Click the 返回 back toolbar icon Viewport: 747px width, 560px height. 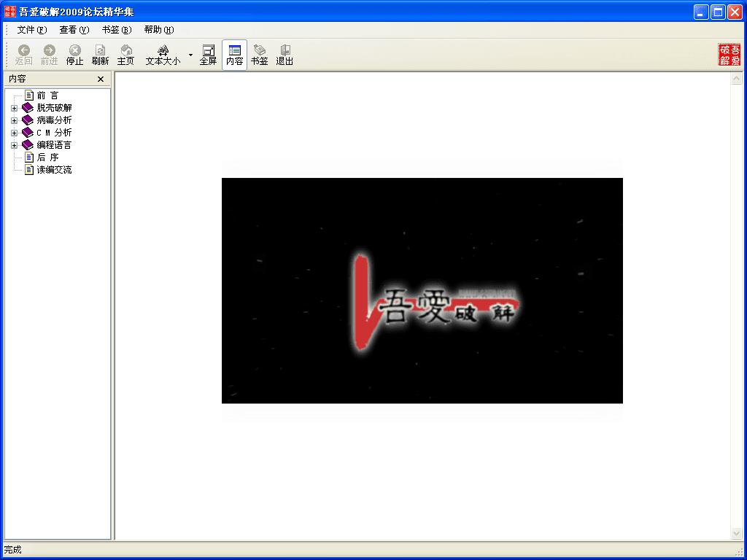click(24, 50)
